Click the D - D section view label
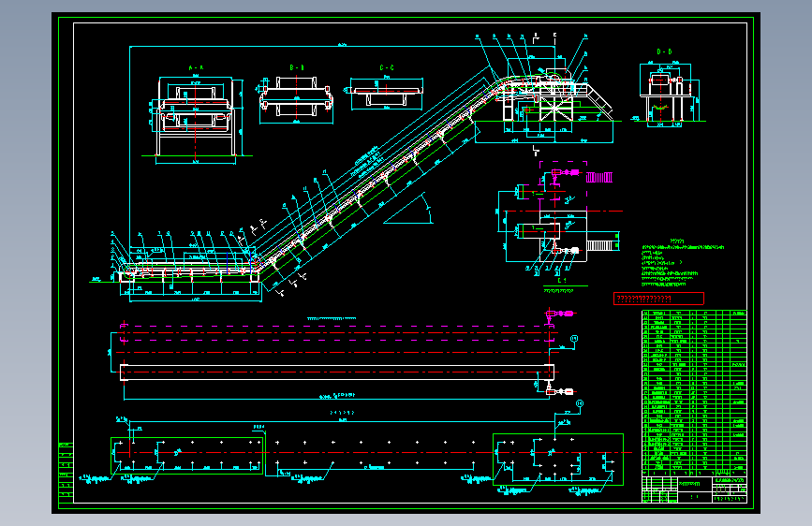The height and width of the screenshot is (526, 812). (664, 51)
